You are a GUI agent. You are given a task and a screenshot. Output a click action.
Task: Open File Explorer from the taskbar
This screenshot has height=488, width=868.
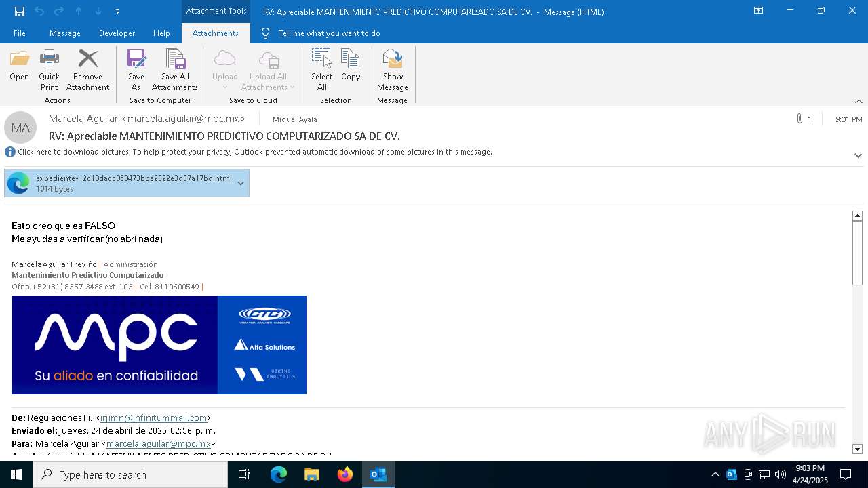[x=312, y=474]
